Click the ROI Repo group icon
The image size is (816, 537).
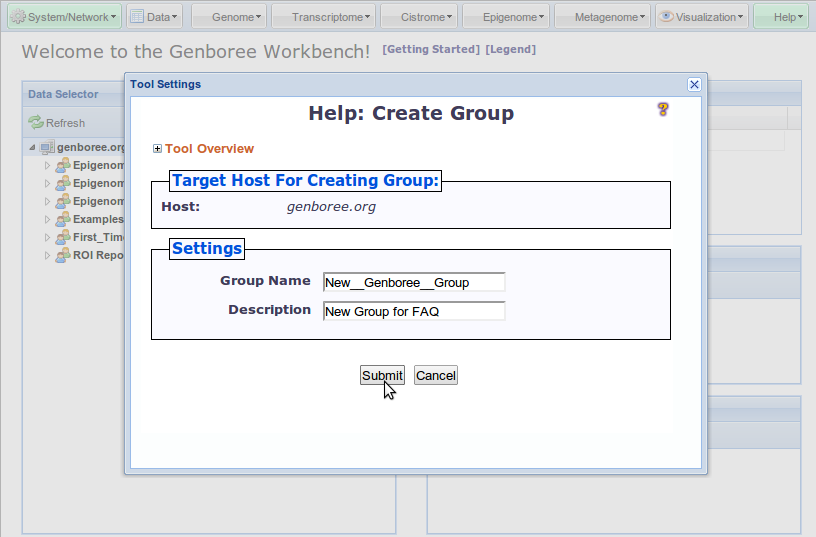[x=63, y=255]
